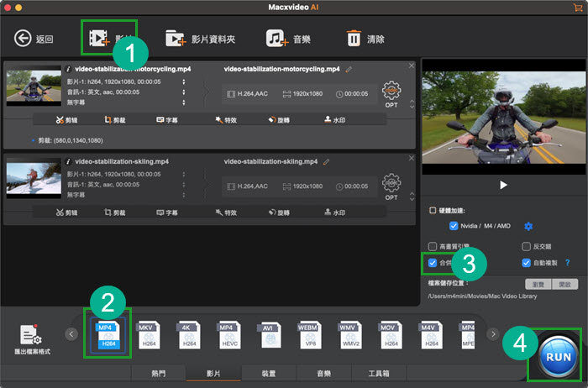Open hardware acceleration gear settings
This screenshot has height=388, width=588.
[x=528, y=226]
